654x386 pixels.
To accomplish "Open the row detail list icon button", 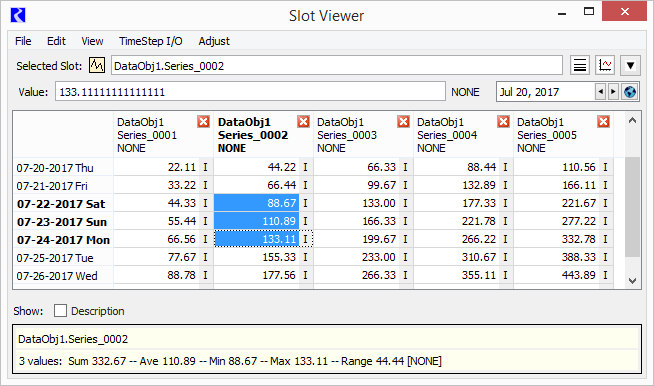I will tap(580, 66).
